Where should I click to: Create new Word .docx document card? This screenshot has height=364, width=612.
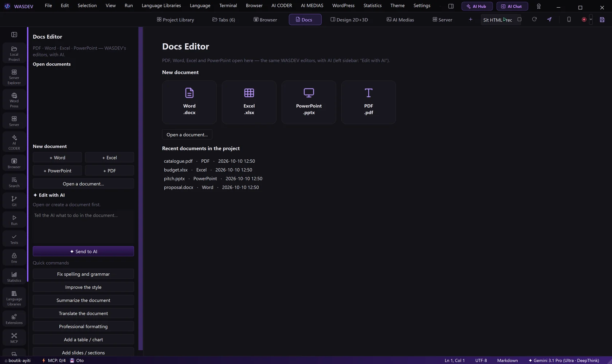189,102
